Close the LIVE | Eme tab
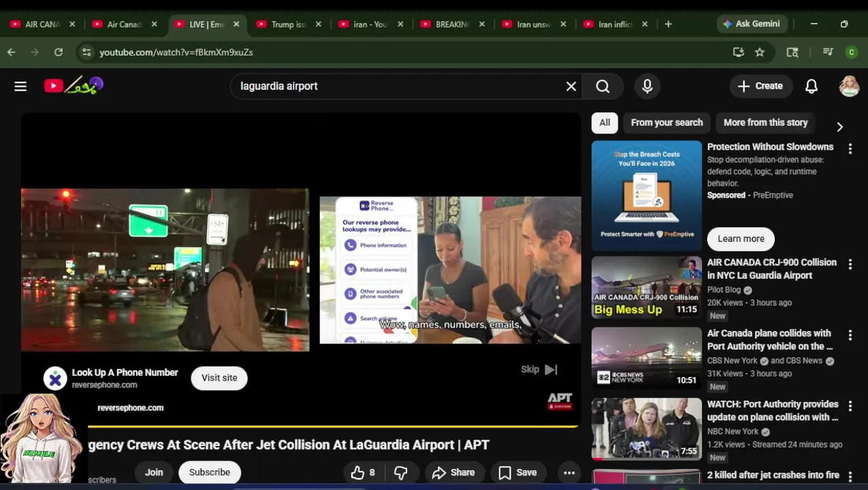This screenshot has width=868, height=490. 236,24
